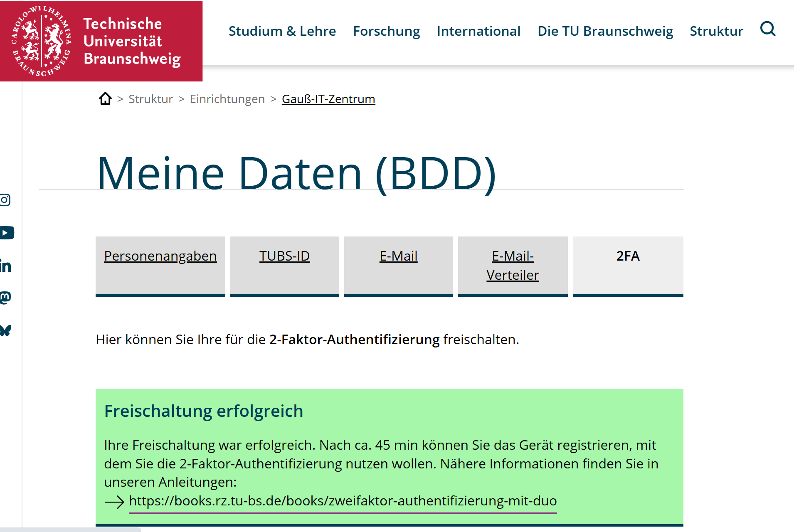Switch to the Personenangaben tab
This screenshot has height=532, width=794.
click(x=160, y=256)
